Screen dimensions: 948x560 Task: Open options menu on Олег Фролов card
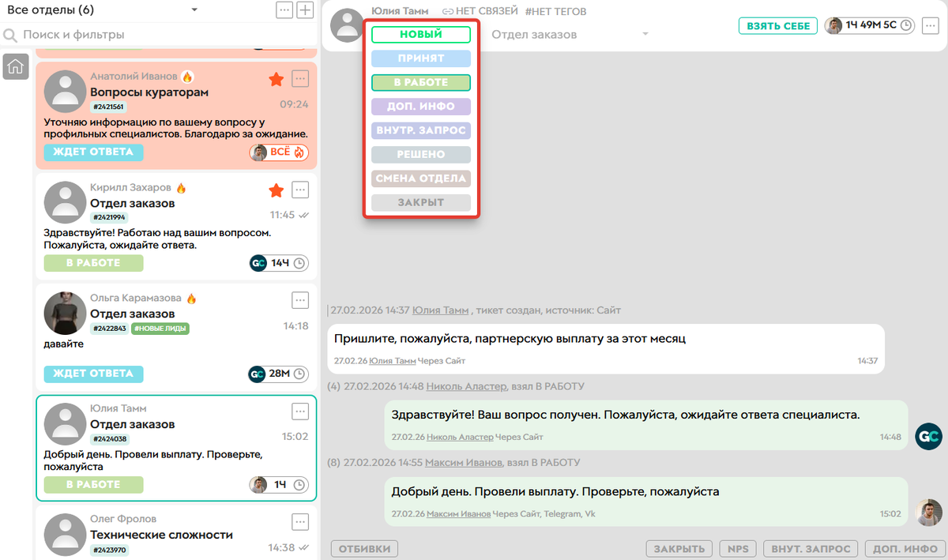coord(300,521)
